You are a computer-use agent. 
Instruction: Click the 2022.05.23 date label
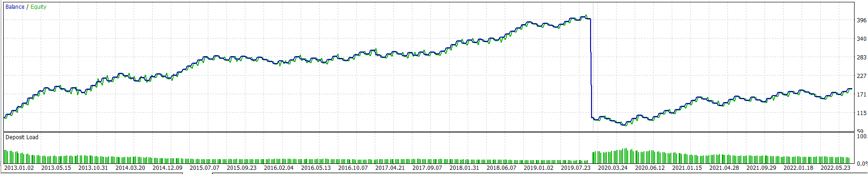point(836,168)
